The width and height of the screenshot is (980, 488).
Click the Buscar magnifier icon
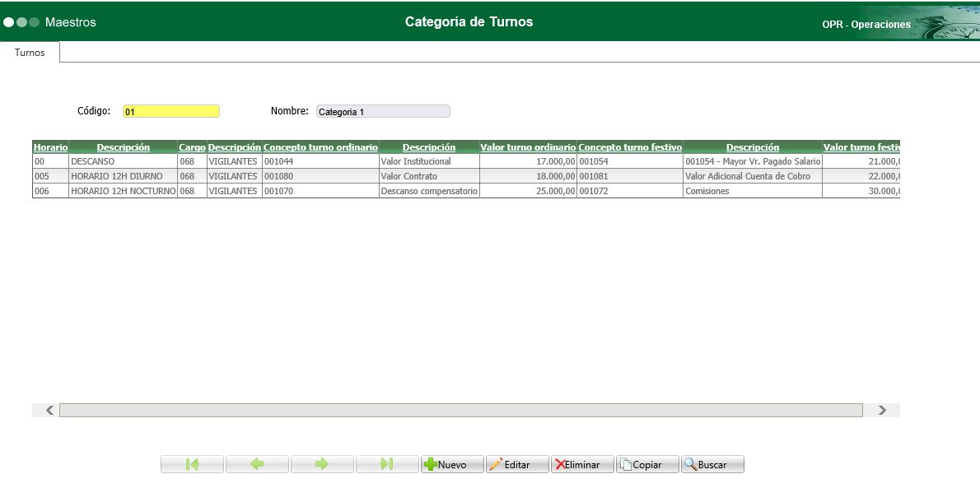click(689, 463)
